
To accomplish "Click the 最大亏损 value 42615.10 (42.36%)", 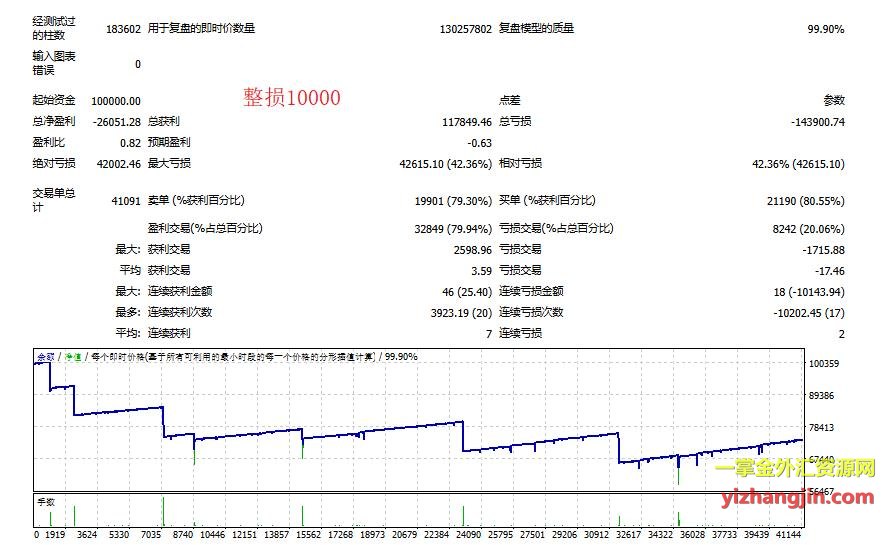I will (x=445, y=163).
